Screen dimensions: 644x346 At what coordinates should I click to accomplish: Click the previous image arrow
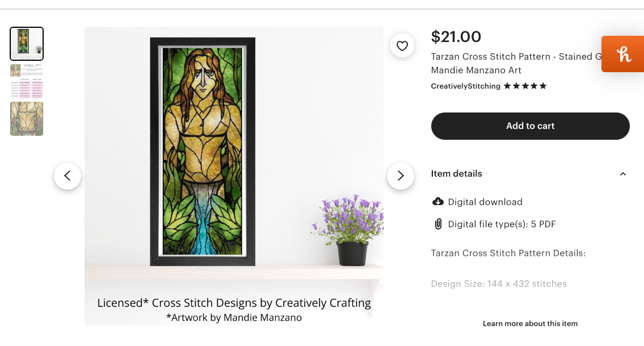pos(68,176)
